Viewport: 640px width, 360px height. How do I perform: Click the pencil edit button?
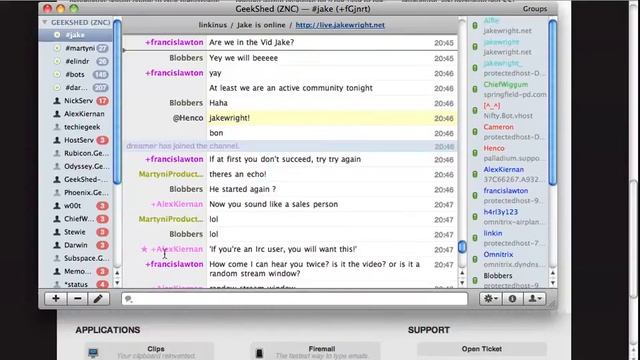pos(98,299)
